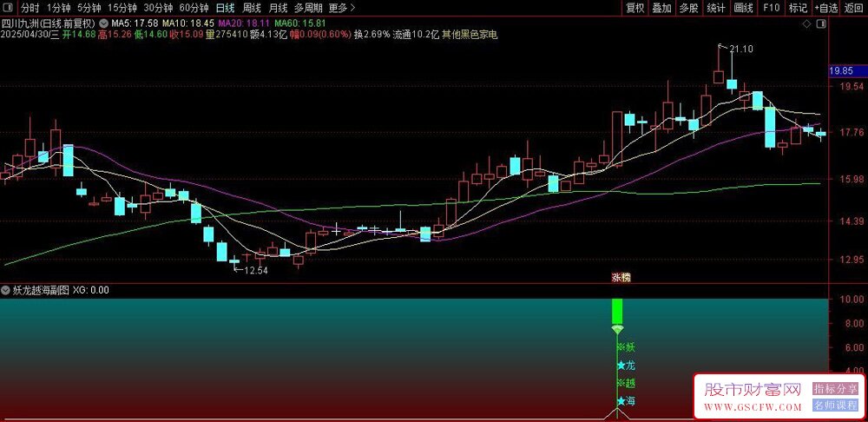868x422 pixels.
Task: Open the WWW.GSCFW.COM link
Action: pos(753,407)
